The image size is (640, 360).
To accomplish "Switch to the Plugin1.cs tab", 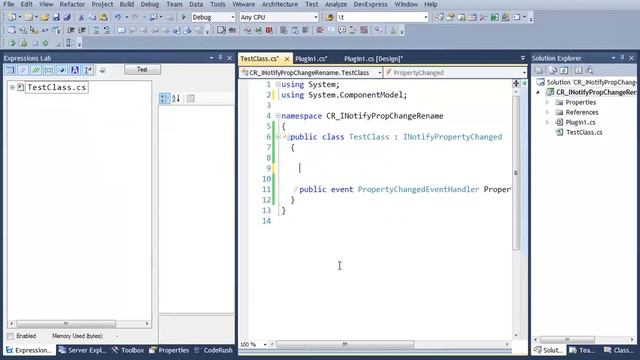I will coord(311,59).
